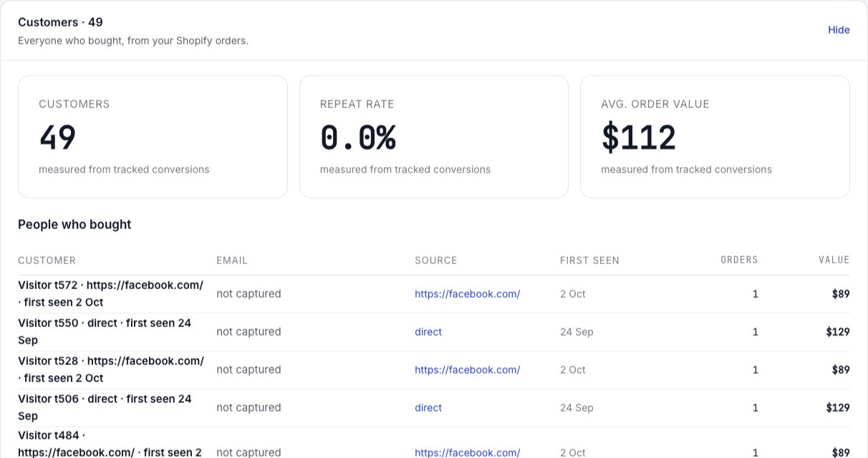Click the CUSTOMER column header

tap(47, 260)
